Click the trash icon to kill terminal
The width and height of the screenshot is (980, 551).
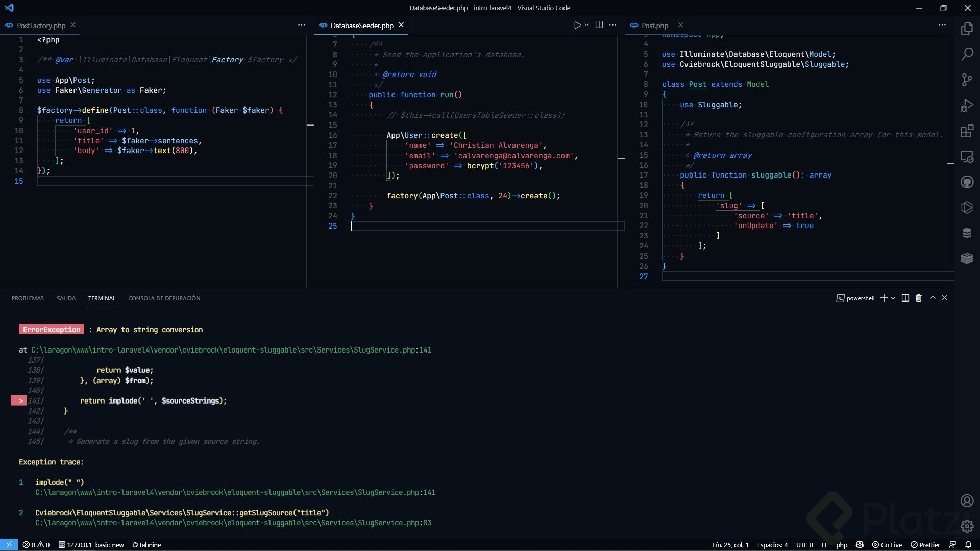[x=919, y=298]
